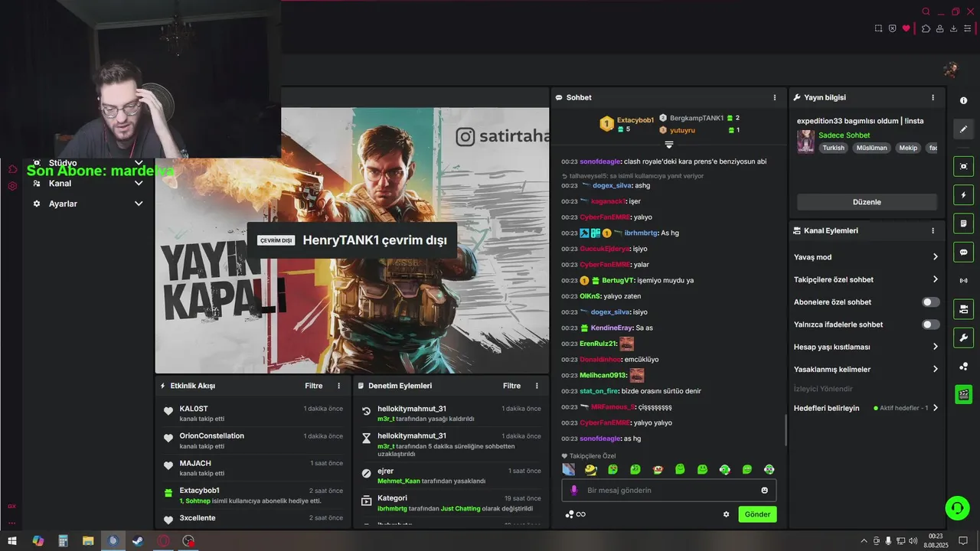980x551 pixels.
Task: Click the green headset support button
Action: click(x=956, y=507)
